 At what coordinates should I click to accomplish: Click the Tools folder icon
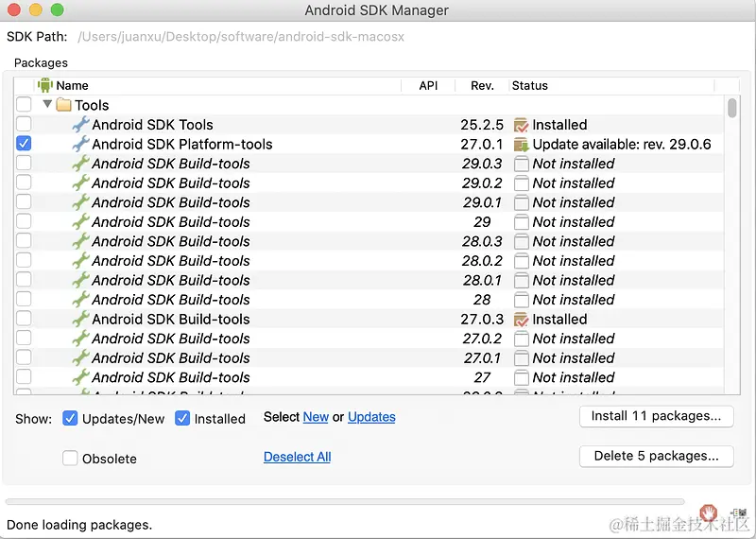[63, 105]
